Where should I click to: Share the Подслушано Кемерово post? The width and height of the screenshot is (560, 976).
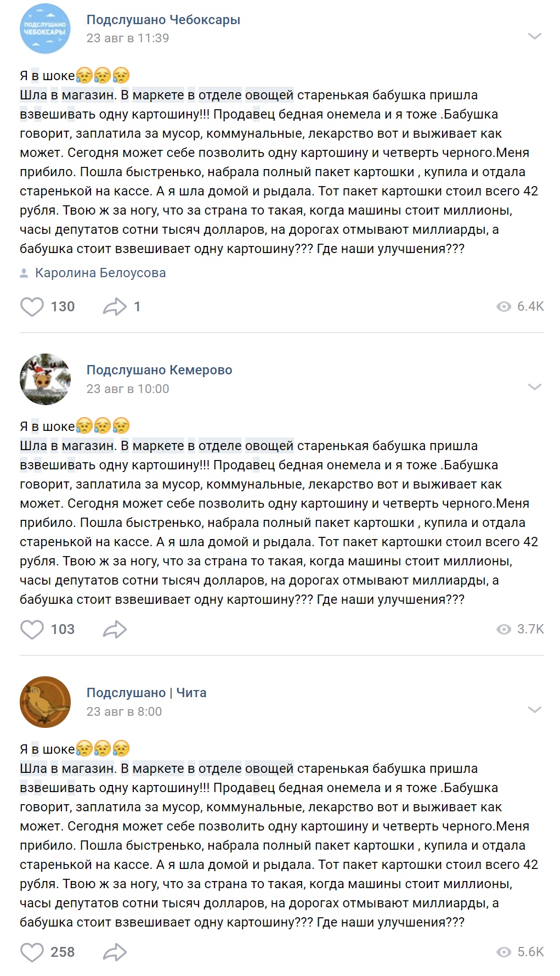point(115,630)
